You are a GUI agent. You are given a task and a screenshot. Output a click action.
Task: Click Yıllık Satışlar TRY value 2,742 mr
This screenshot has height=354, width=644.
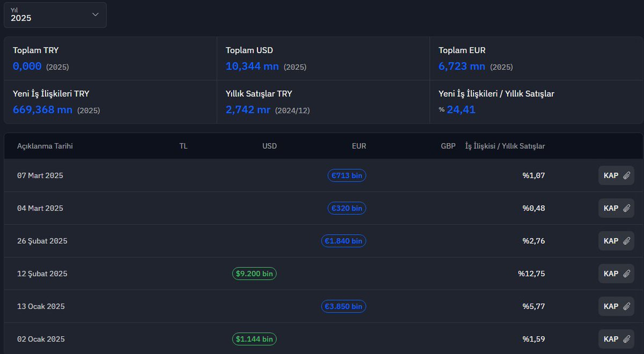[248, 110]
